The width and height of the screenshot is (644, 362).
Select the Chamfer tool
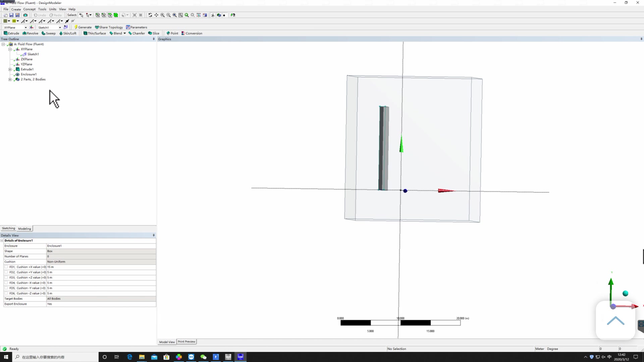pyautogui.click(x=136, y=33)
